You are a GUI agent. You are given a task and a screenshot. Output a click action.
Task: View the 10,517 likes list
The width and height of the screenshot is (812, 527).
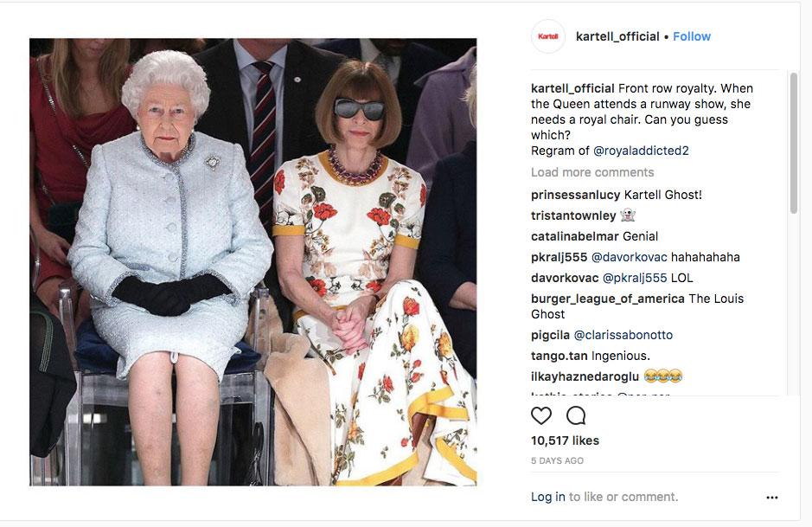pos(565,440)
